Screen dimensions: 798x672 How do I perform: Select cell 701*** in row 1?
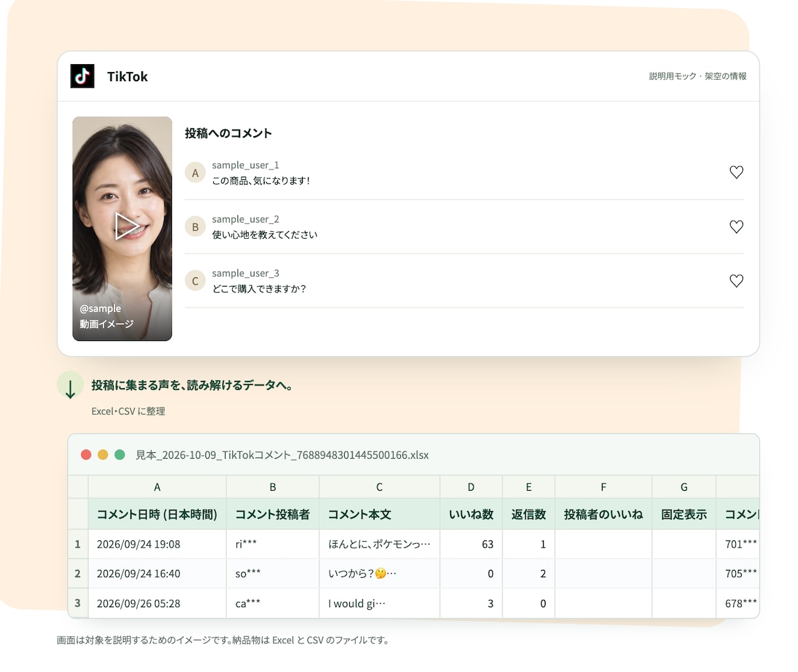pos(738,544)
